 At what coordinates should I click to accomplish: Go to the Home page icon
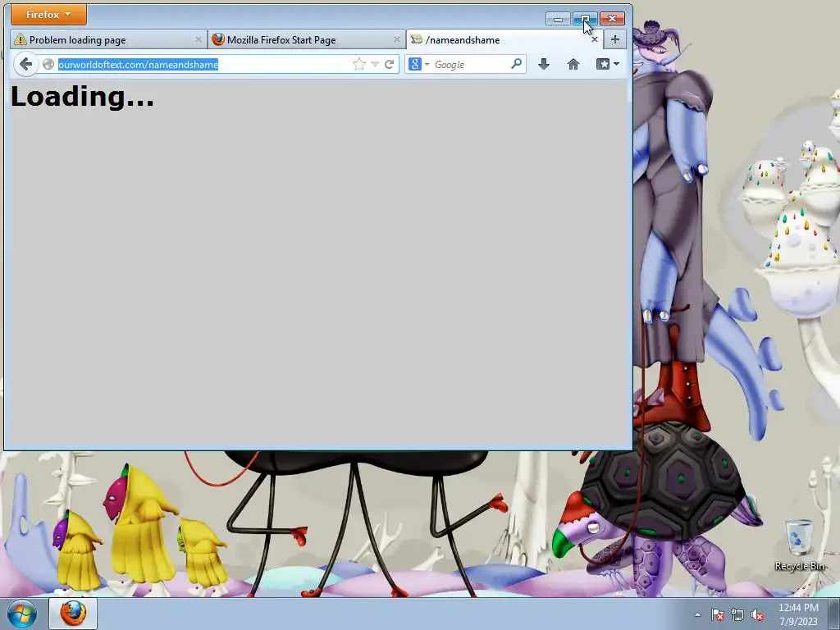click(x=573, y=64)
